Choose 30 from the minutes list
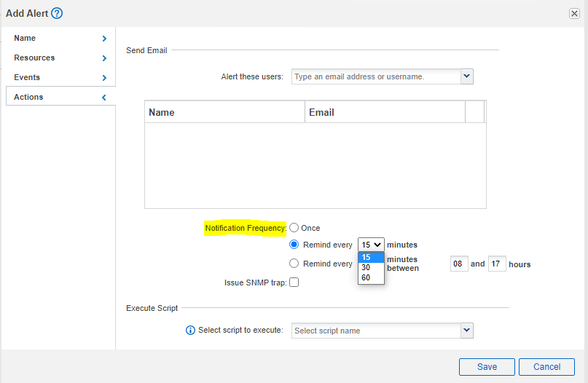The height and width of the screenshot is (383, 588). (x=366, y=267)
